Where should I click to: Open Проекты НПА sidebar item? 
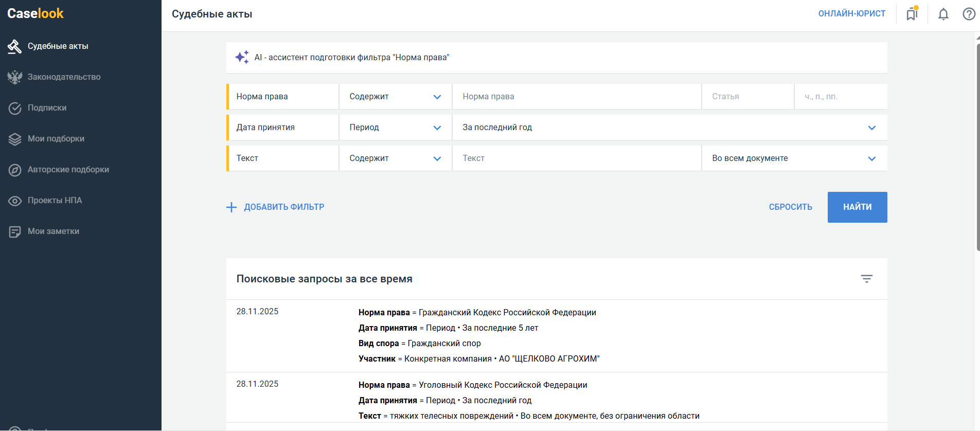point(55,201)
